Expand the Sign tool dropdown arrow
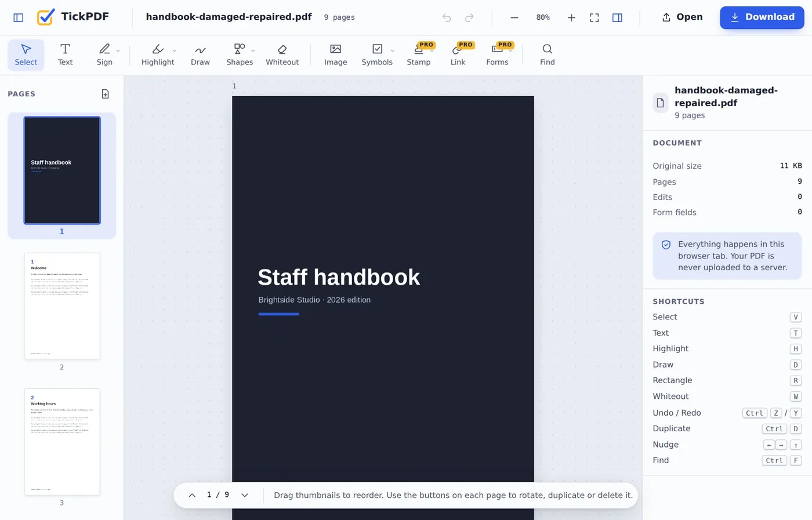Image resolution: width=812 pixels, height=520 pixels. point(118,50)
